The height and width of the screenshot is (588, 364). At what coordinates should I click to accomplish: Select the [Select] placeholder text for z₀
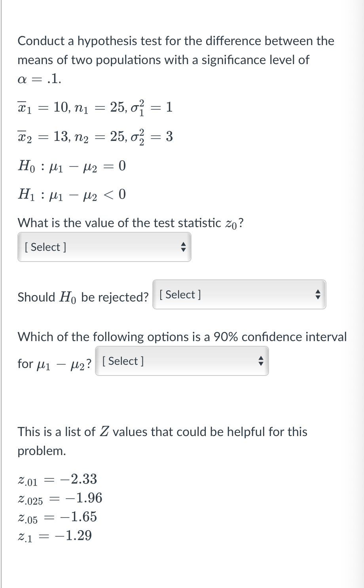click(45, 247)
